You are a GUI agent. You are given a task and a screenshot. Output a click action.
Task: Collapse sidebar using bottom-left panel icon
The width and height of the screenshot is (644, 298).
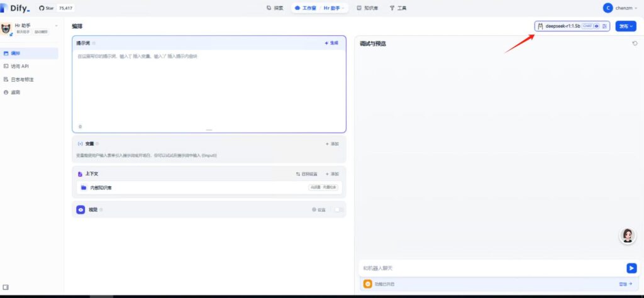[x=6, y=287]
